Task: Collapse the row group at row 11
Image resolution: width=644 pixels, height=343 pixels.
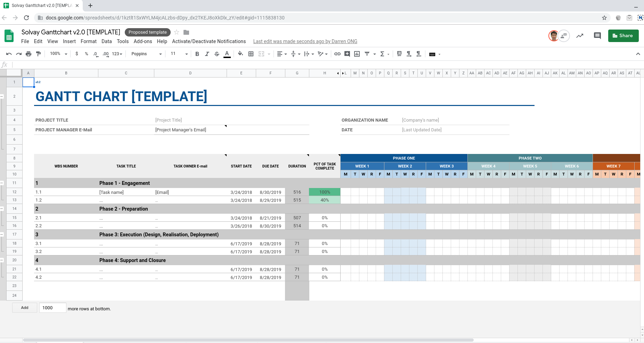Action: pyautogui.click(x=2, y=183)
